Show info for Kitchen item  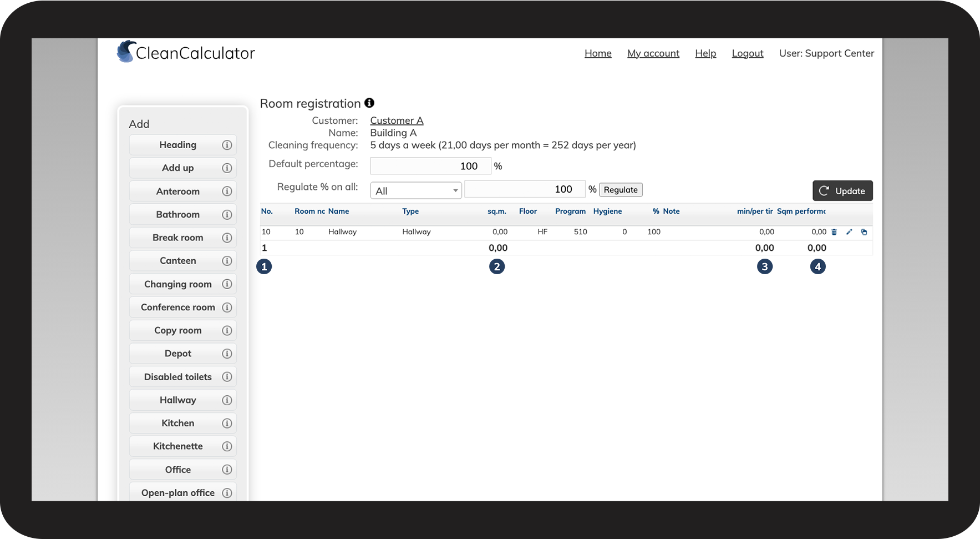point(227,423)
